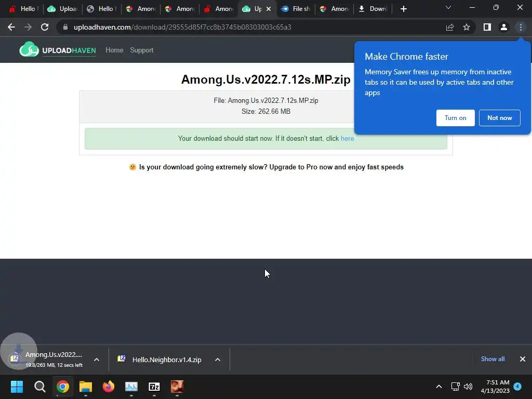Open the Home navigation link

click(114, 50)
